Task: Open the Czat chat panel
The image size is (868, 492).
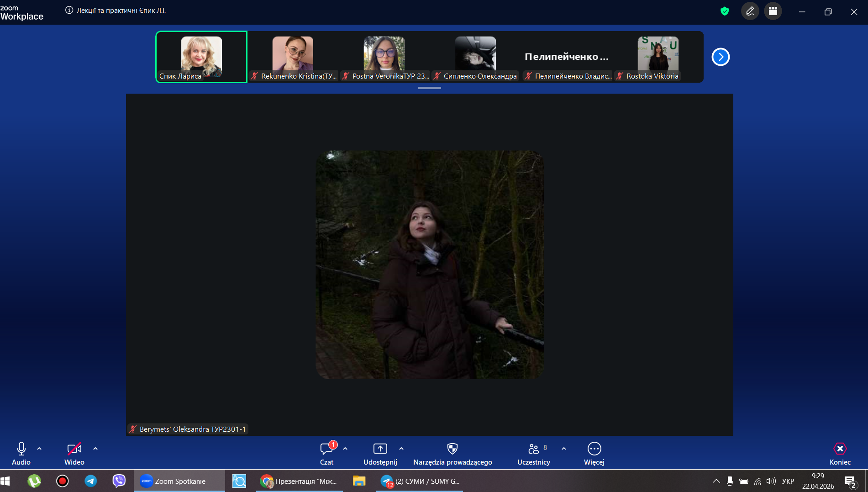Action: 326,450
